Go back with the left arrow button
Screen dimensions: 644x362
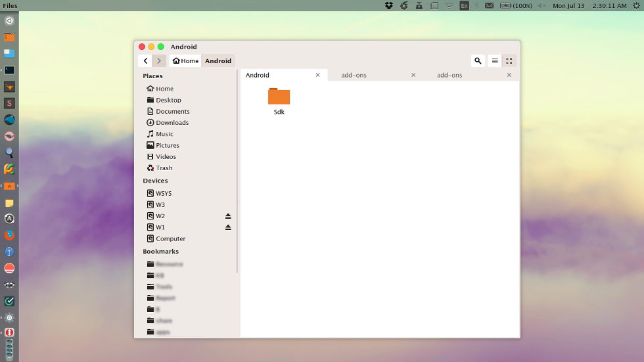pos(145,60)
